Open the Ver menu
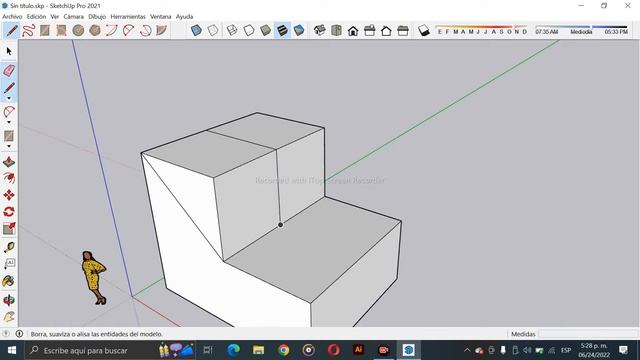Viewport: 640px width, 360px height. click(55, 17)
